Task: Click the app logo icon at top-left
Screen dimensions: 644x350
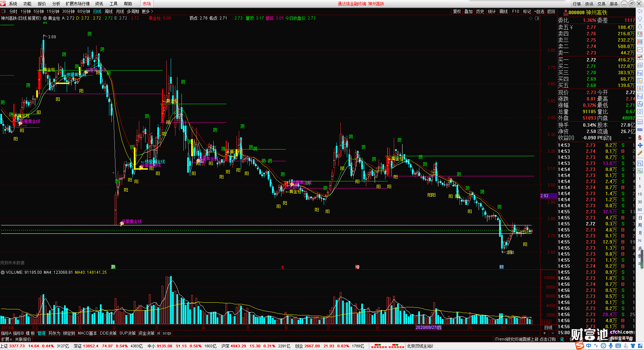Action: coord(3,4)
